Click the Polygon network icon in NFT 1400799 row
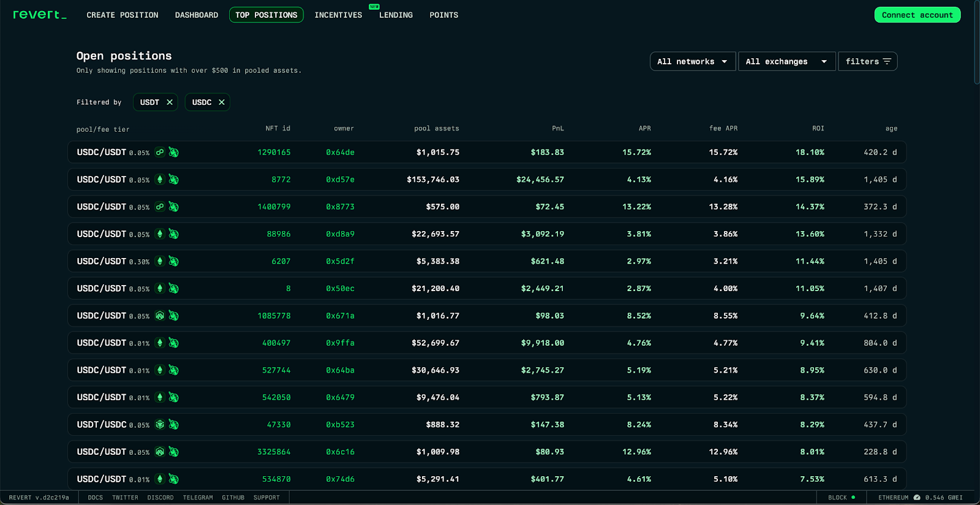This screenshot has height=505, width=980. pos(160,207)
